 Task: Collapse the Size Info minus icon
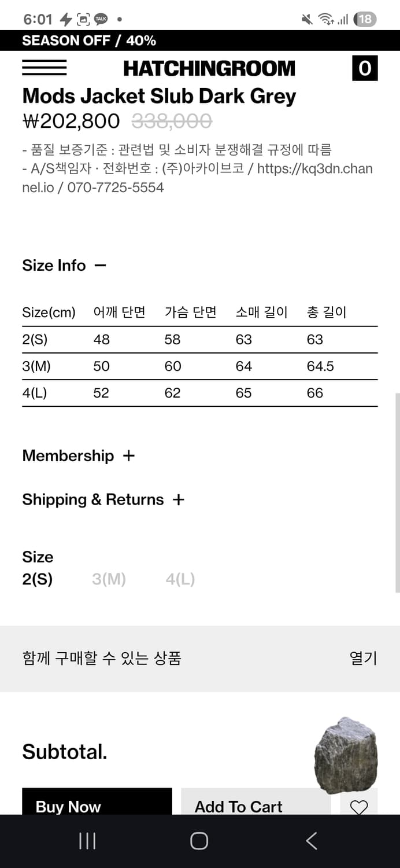(x=100, y=266)
